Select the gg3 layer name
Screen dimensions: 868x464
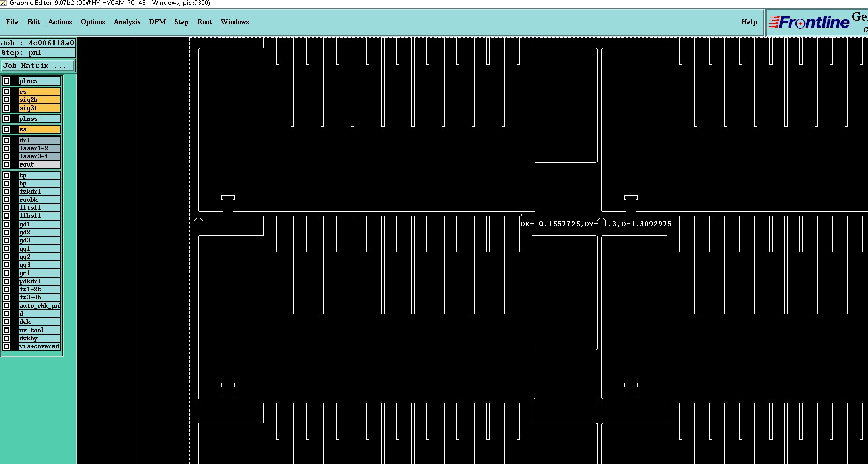[x=40, y=265]
